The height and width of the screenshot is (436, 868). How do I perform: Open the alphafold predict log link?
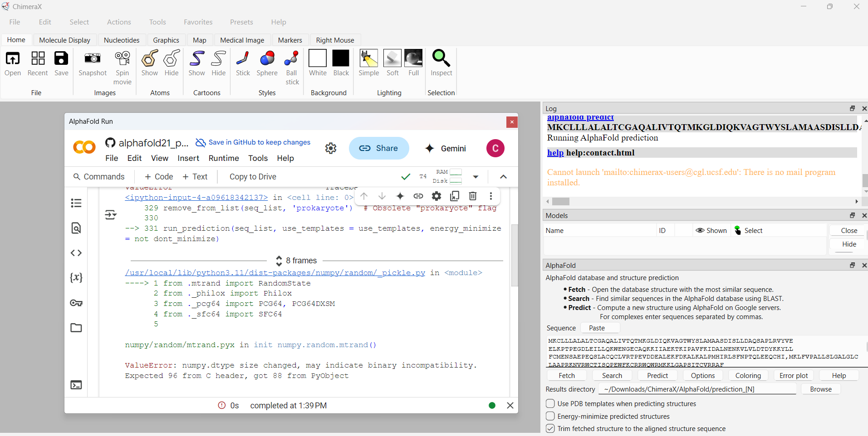(x=580, y=118)
